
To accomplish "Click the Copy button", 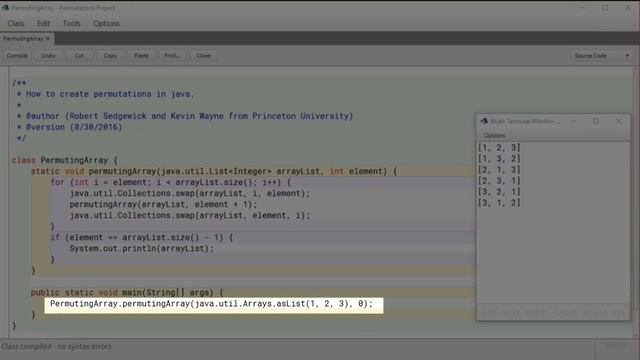I will [110, 56].
